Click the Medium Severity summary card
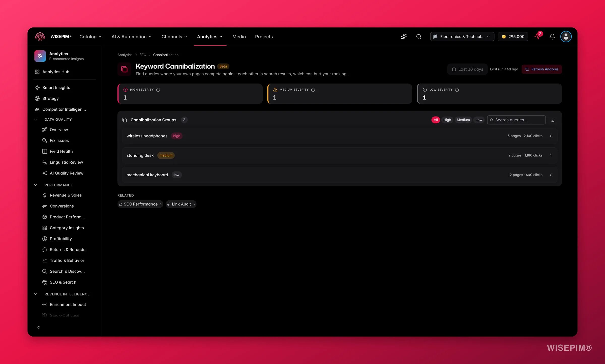The height and width of the screenshot is (364, 605). click(340, 94)
